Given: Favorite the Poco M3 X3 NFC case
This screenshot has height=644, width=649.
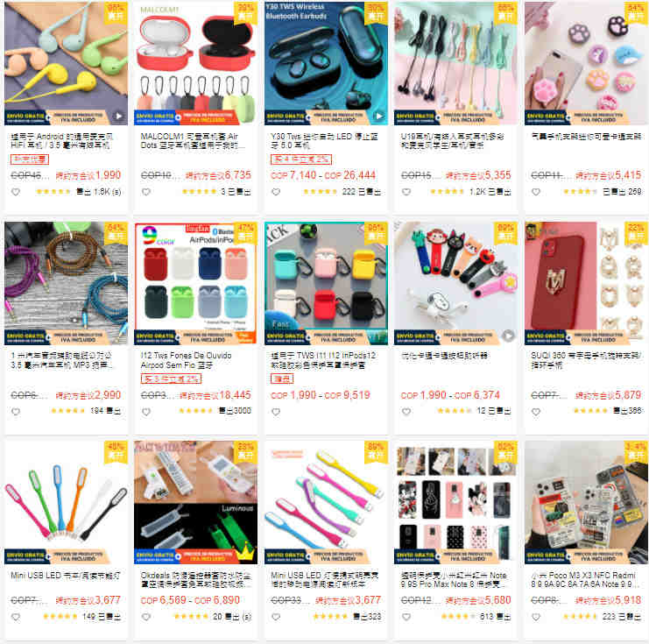Looking at the screenshot, I should point(536,617).
